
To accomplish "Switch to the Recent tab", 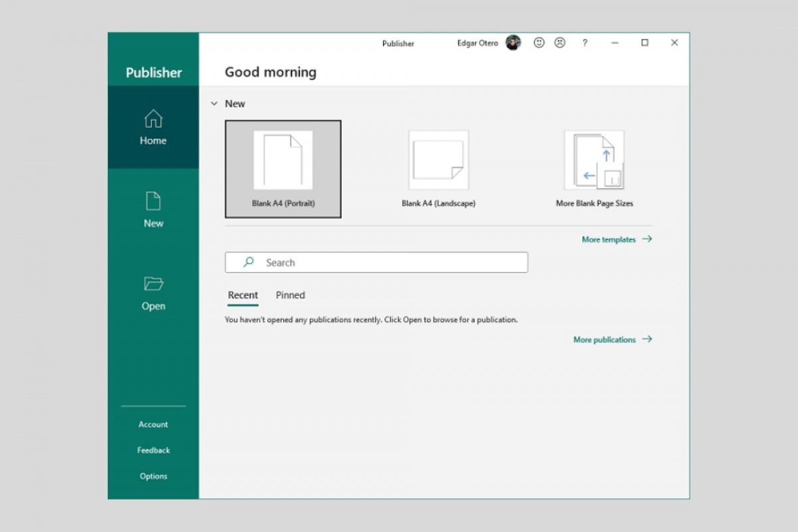I will click(243, 295).
